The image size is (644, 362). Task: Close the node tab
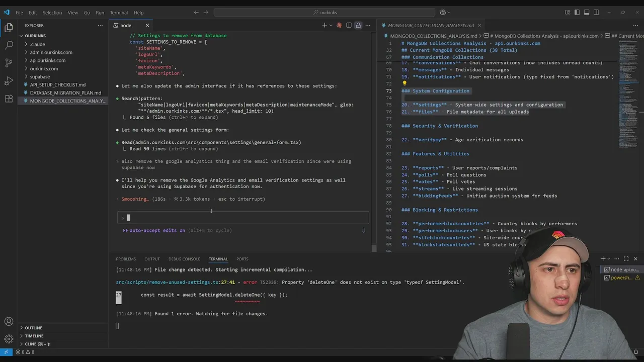(x=147, y=25)
